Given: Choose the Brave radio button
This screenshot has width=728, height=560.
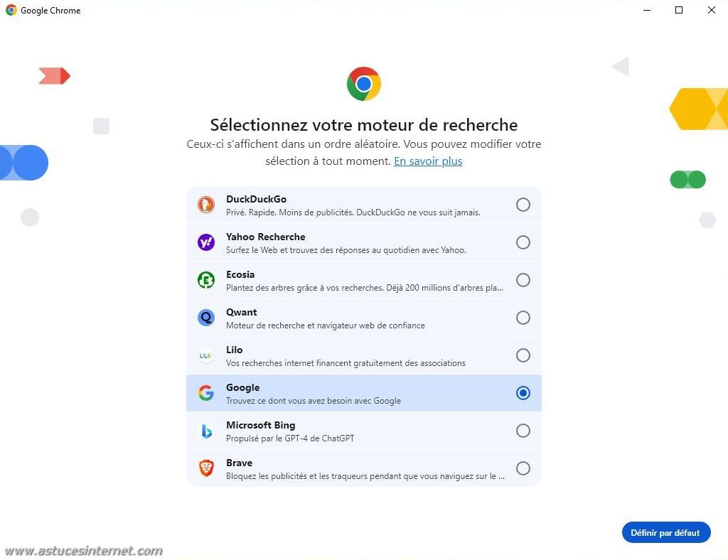Looking at the screenshot, I should 523,468.
